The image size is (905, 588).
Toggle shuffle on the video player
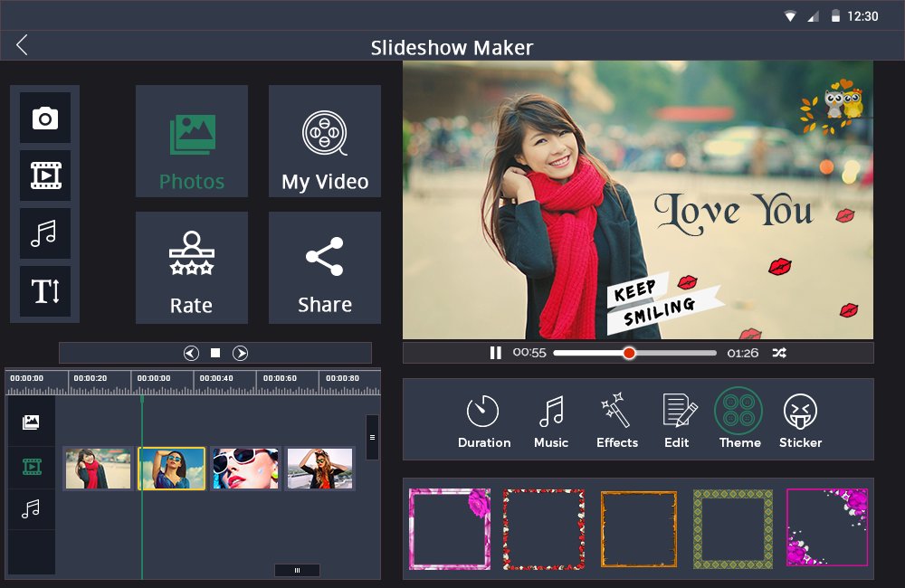tap(779, 353)
